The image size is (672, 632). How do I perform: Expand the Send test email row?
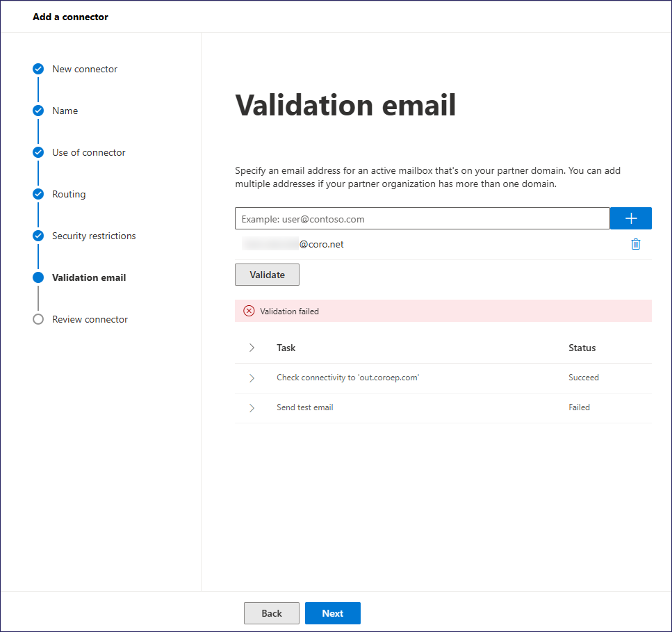click(252, 407)
